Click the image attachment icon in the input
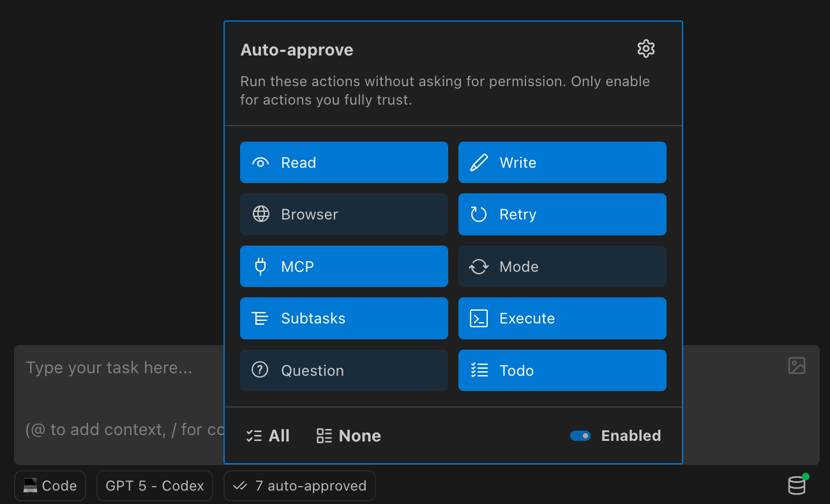 point(796,366)
